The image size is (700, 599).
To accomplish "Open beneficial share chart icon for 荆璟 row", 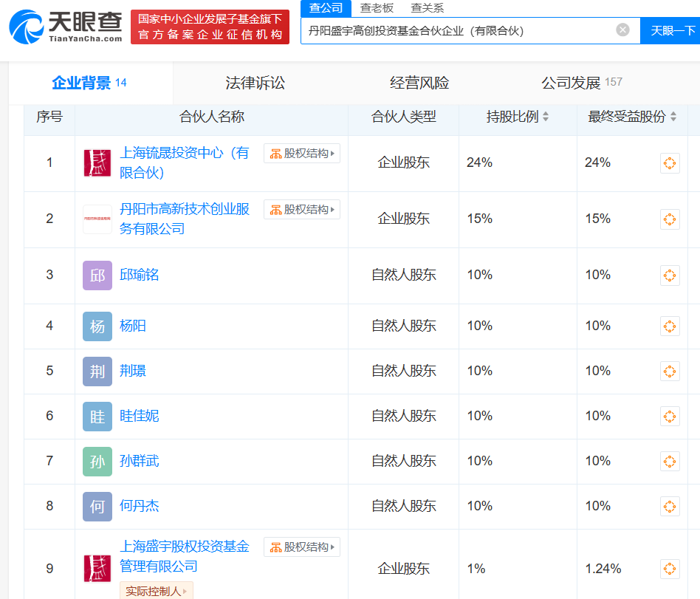I will click(670, 372).
